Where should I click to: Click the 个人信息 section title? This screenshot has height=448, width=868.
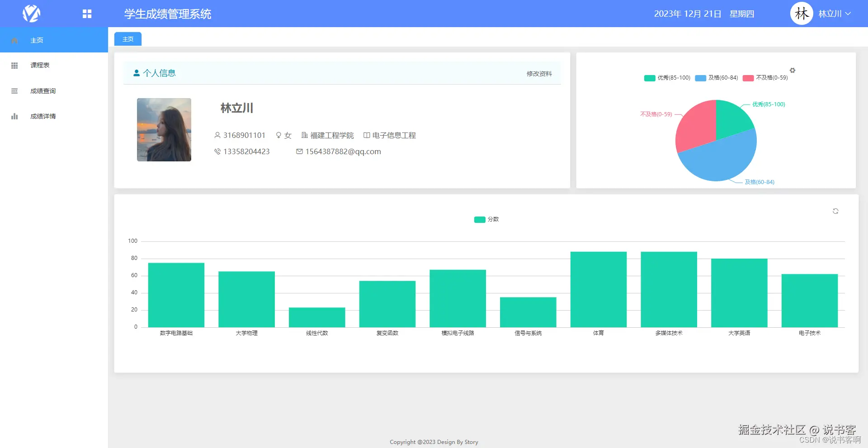point(159,73)
